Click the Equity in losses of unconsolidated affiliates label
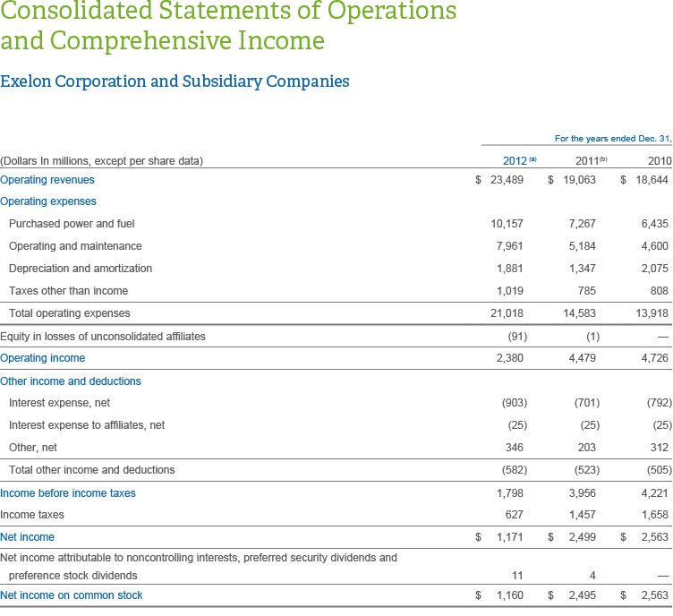 103,336
